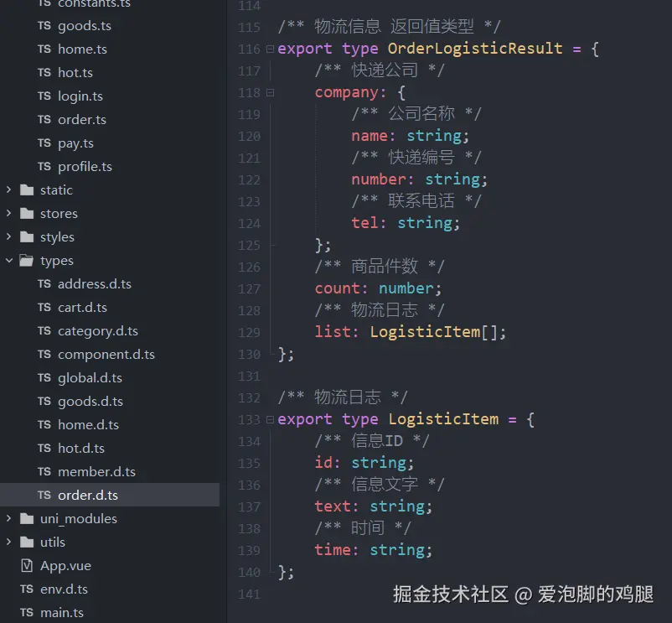Select hot.d.ts file

(81, 448)
